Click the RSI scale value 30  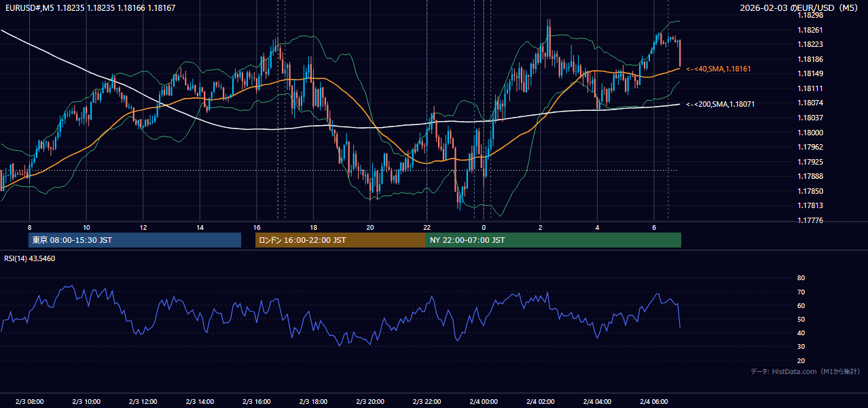801,347
